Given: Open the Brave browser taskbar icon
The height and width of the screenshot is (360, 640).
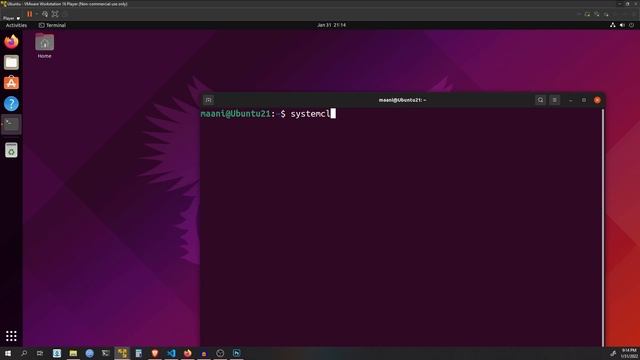Looking at the screenshot, I should [x=155, y=353].
